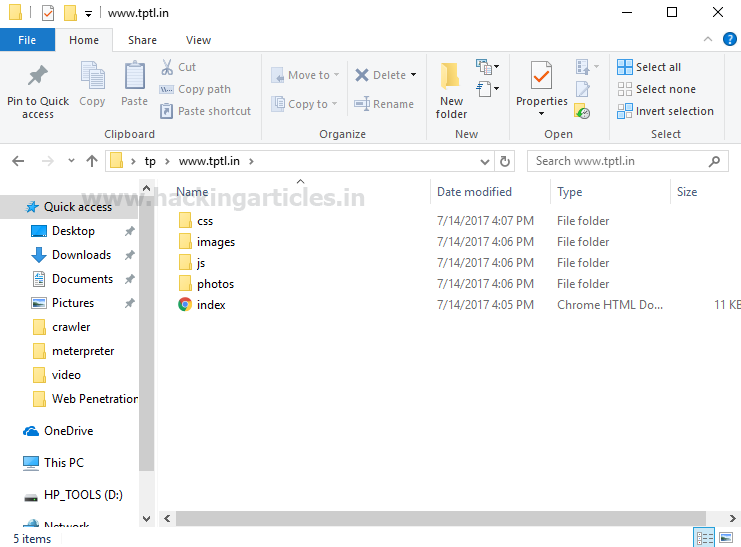Viewport: 741px width, 547px height.
Task: Open the File menu
Action: (x=27, y=40)
